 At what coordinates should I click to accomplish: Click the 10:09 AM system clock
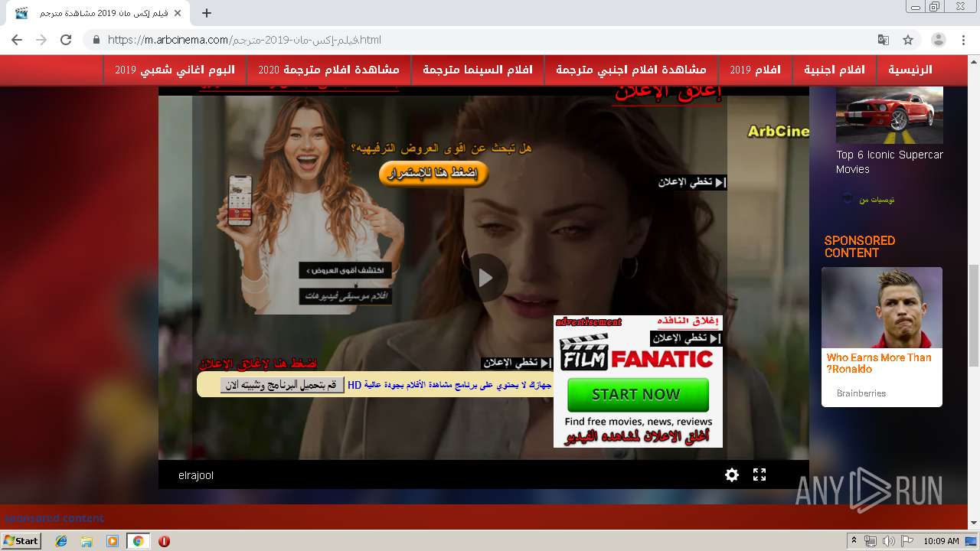(x=941, y=541)
